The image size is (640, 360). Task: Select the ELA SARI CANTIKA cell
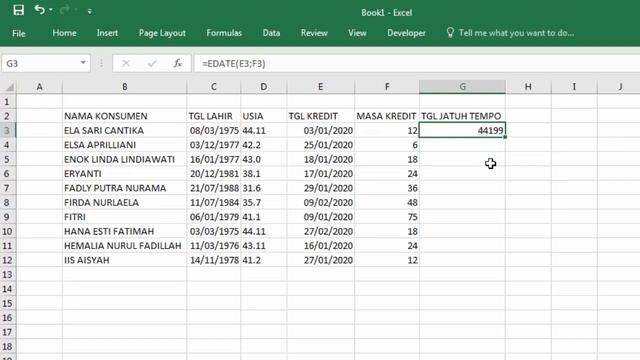click(124, 130)
